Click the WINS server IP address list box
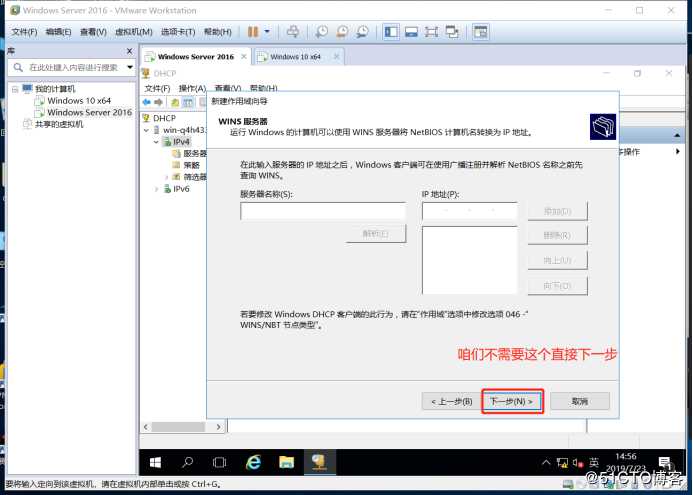This screenshot has width=693, height=495. coord(469,260)
